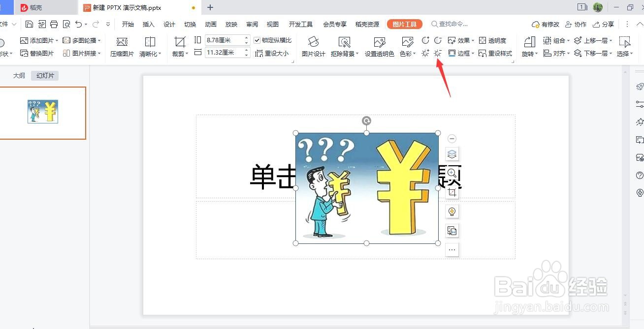This screenshot has height=329, width=644.
Task: Click the picture-to-text icon beside picture
Action: pos(451,231)
